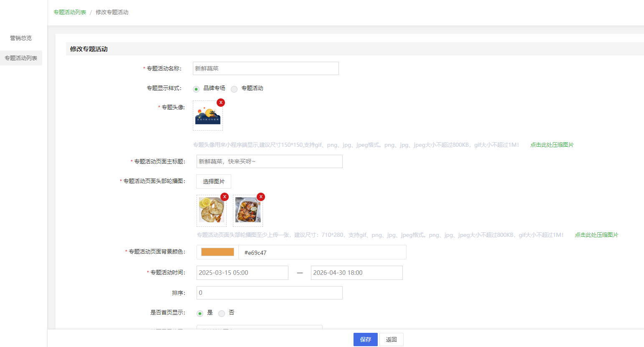The height and width of the screenshot is (347, 644).
Task: Select 专题活动 display style radio
Action: click(234, 89)
